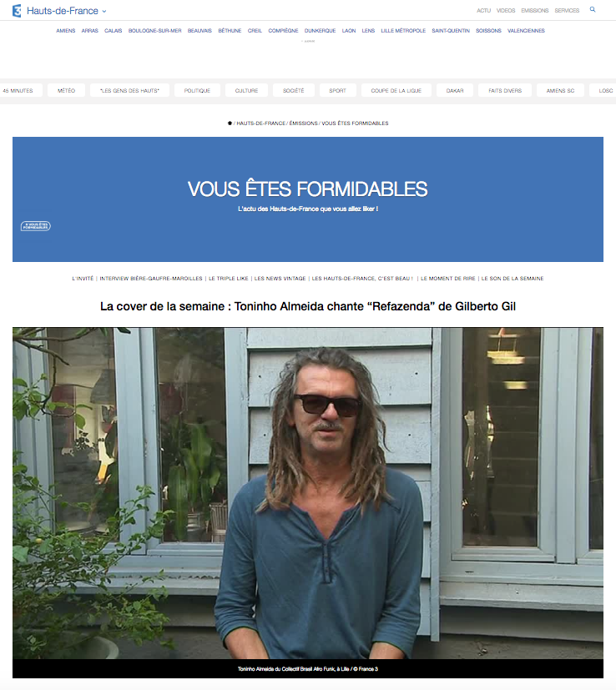Viewport: 616px width, 690px height.
Task: Click the France 3 logo icon
Action: coord(17,11)
